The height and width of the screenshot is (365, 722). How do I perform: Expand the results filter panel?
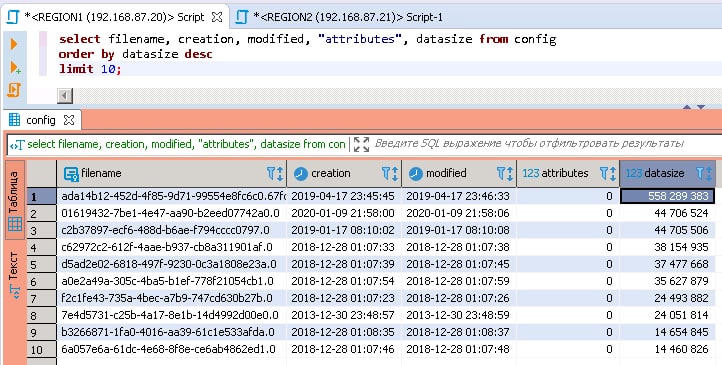point(361,144)
